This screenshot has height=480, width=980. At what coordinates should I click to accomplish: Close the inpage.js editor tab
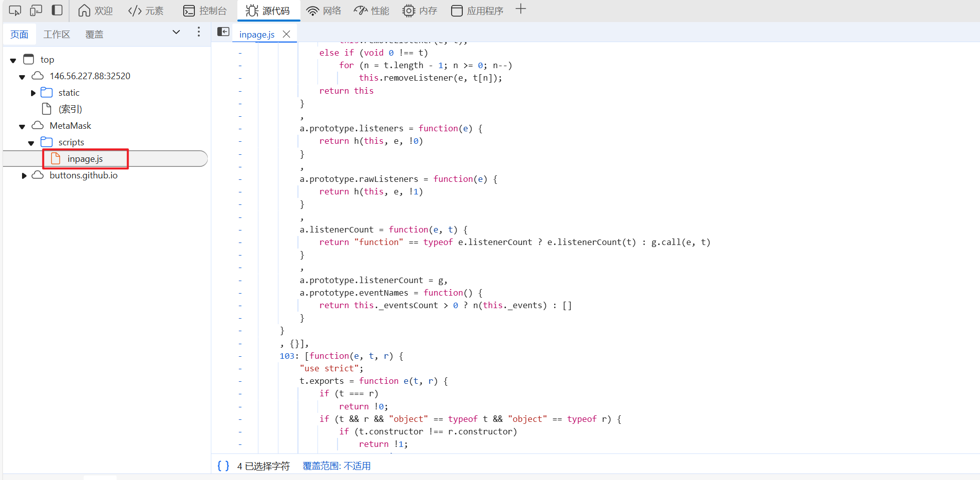[286, 34]
